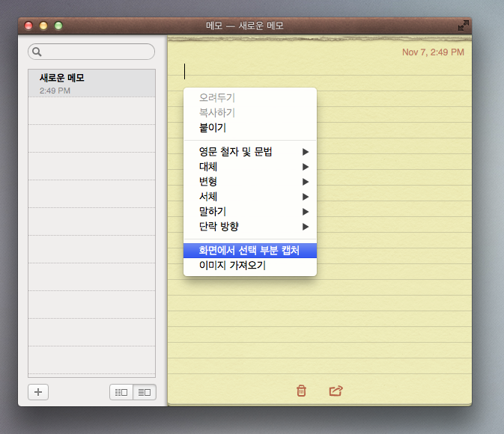This screenshot has height=434, width=504.
Task: Click in the search field
Action: 91,52
